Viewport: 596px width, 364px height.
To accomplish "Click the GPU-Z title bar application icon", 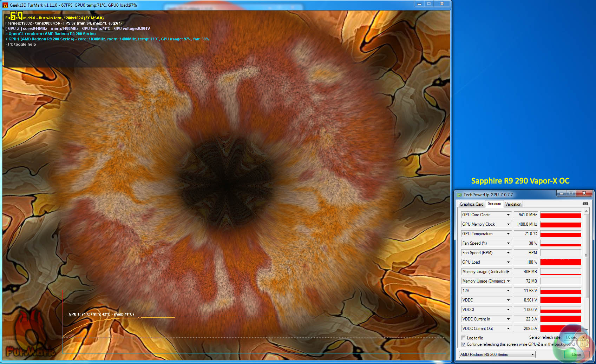I will [459, 195].
